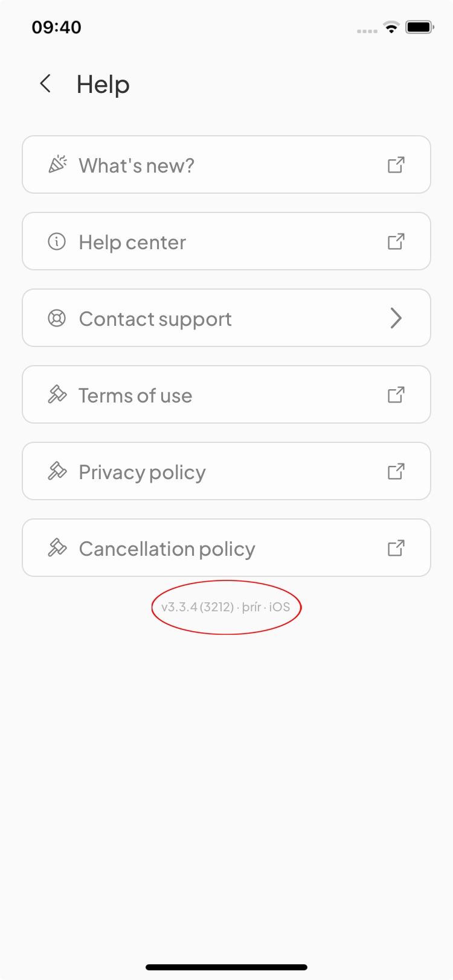Click the info circle icon for Help center
The width and height of the screenshot is (453, 980).
coord(57,242)
